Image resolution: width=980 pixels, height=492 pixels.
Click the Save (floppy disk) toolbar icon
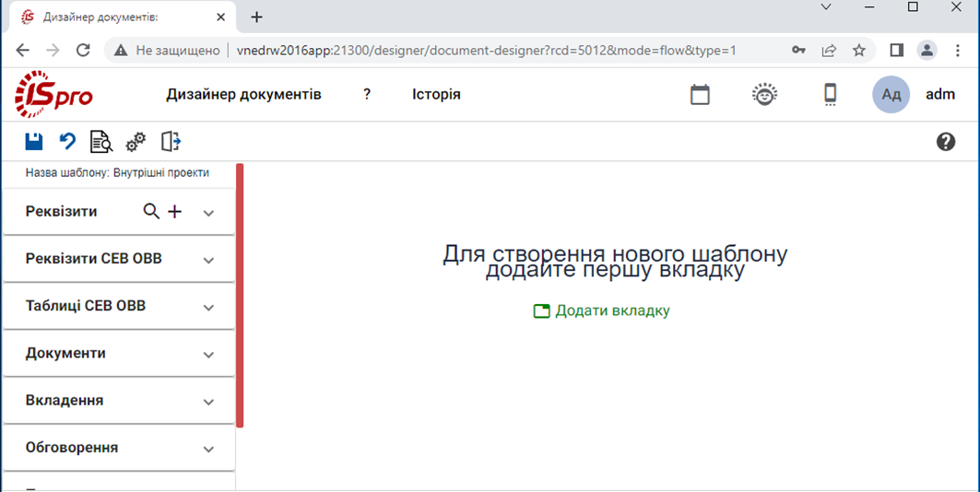pos(34,142)
